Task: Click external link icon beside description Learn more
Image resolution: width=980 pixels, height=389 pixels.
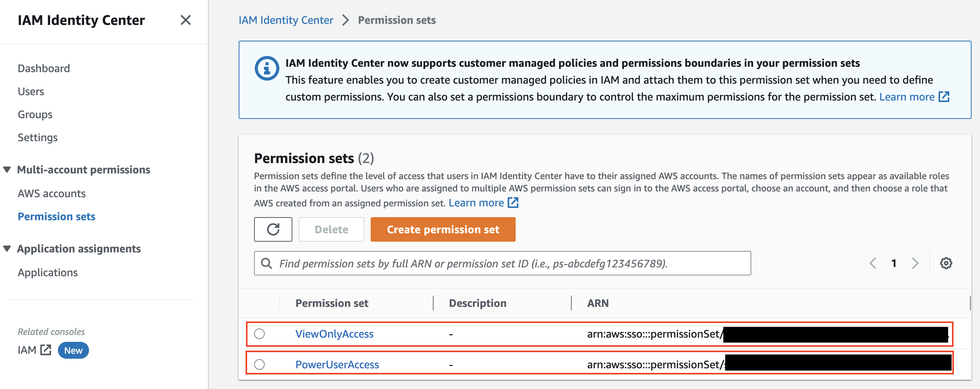Action: (513, 203)
